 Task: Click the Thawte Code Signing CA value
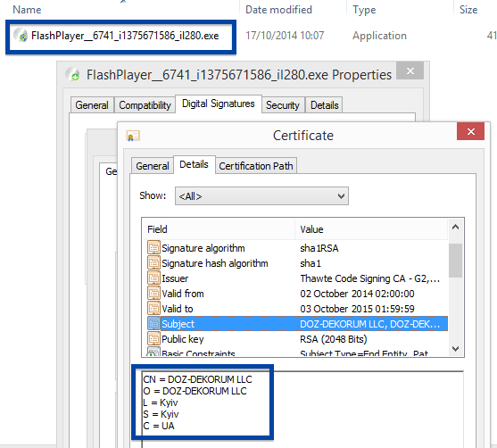(370, 278)
